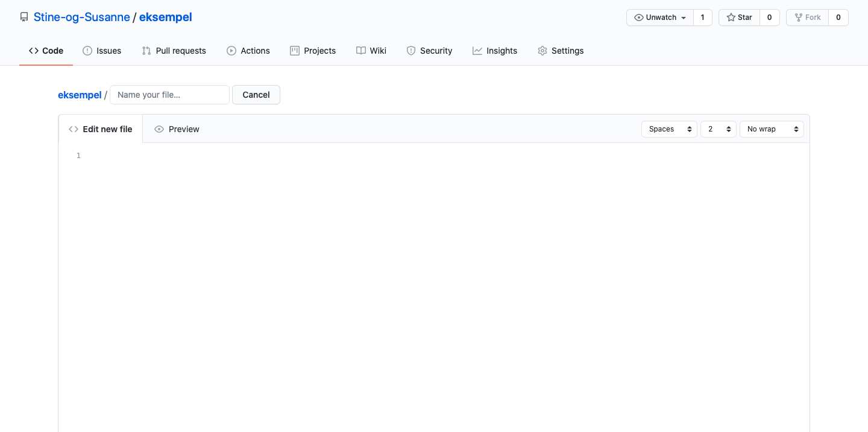This screenshot has height=432, width=868.
Task: Click the Fork button
Action: pyautogui.click(x=808, y=17)
